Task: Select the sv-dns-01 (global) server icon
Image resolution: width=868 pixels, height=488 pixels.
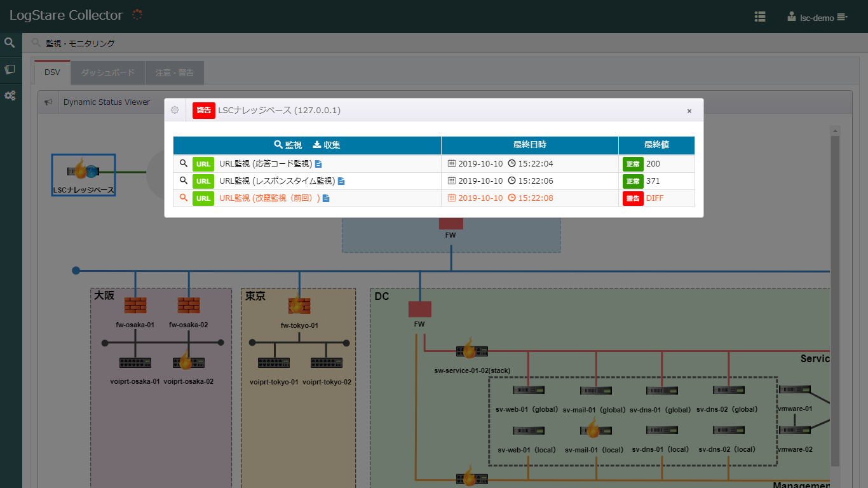Action: (662, 391)
